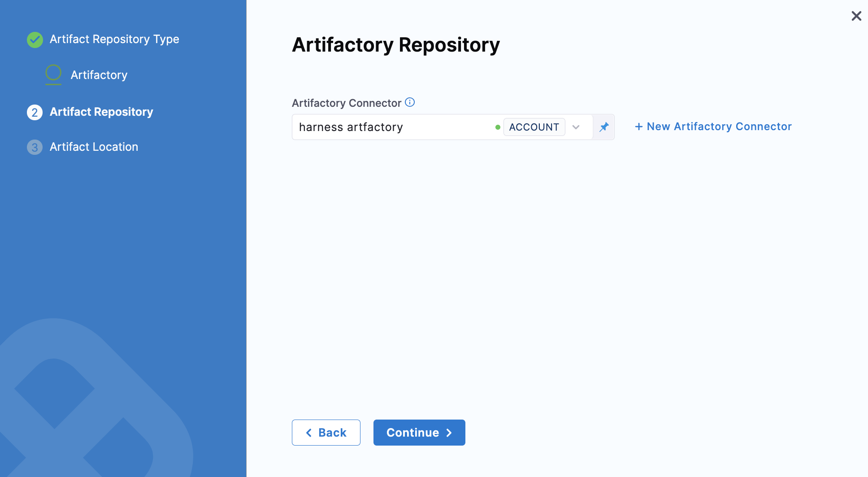This screenshot has width=868, height=477.
Task: Click the info icon beside Artifactory Connector
Action: (410, 102)
